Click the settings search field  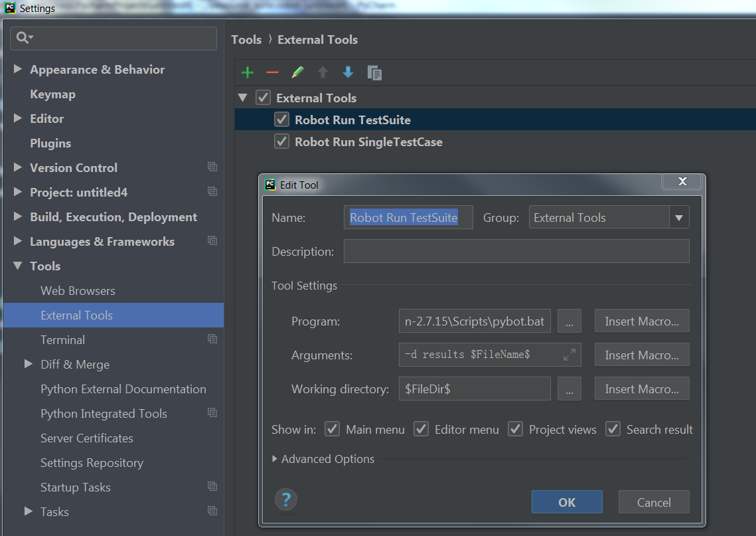click(x=119, y=38)
